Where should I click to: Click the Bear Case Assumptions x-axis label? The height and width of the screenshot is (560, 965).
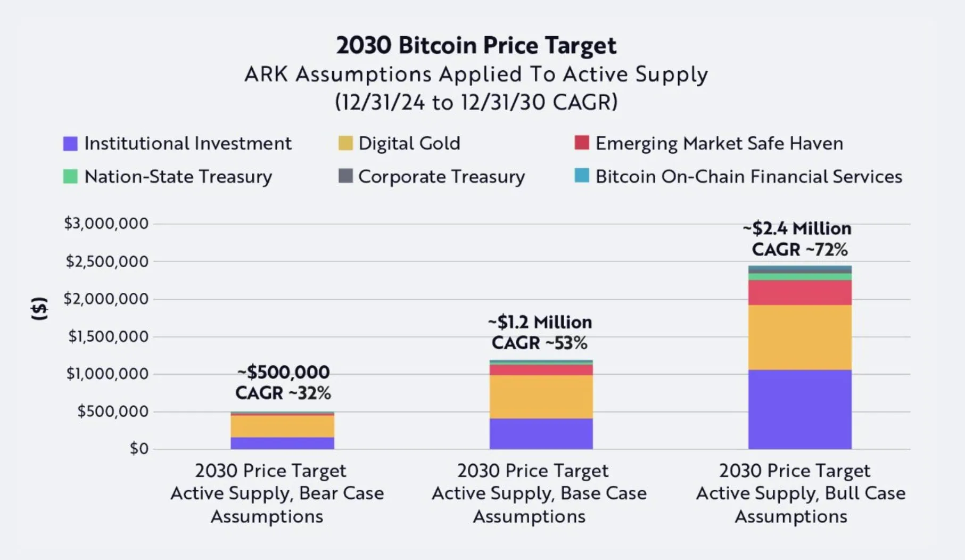pyautogui.click(x=277, y=493)
